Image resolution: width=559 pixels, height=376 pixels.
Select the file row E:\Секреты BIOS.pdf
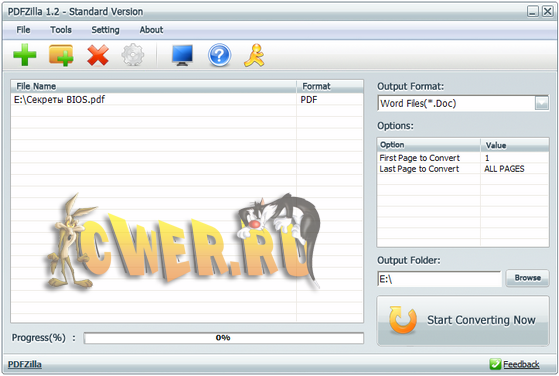187,99
